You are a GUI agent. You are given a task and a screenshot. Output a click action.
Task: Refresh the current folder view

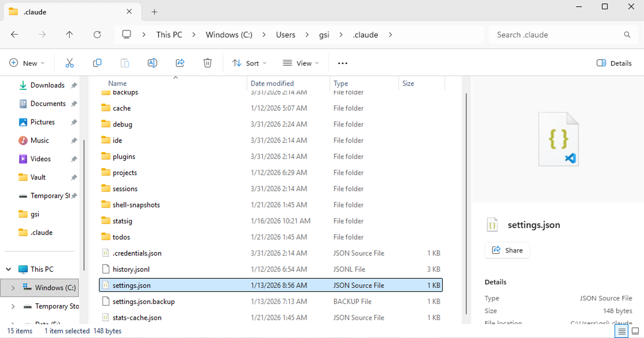pyautogui.click(x=97, y=35)
